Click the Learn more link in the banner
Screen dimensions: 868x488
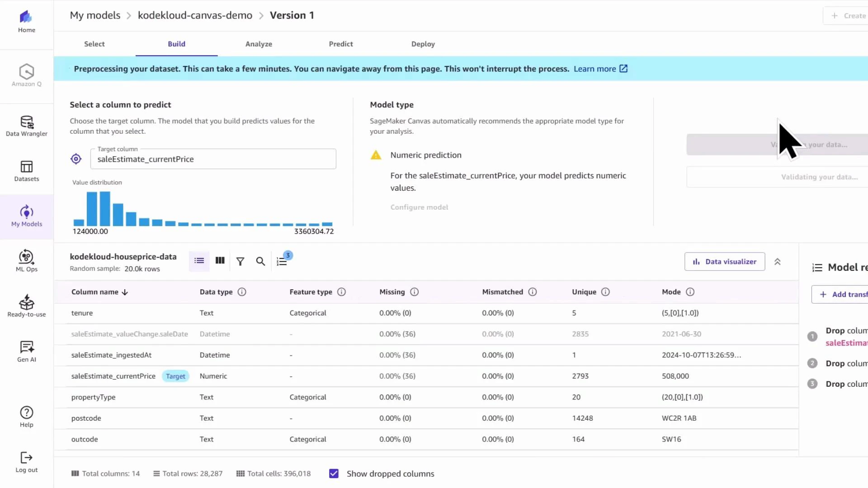coord(594,69)
